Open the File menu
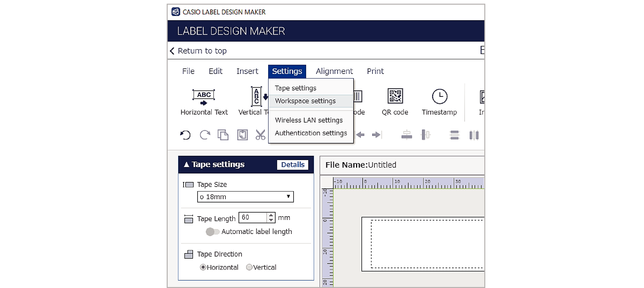The image size is (644, 288). [188, 71]
